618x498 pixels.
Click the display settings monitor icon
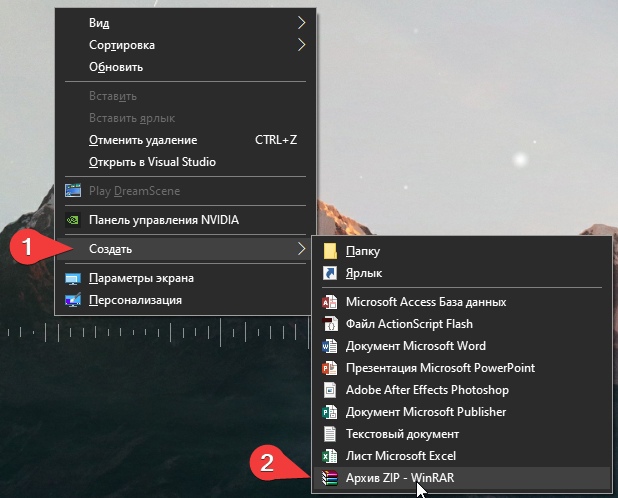coord(73,278)
